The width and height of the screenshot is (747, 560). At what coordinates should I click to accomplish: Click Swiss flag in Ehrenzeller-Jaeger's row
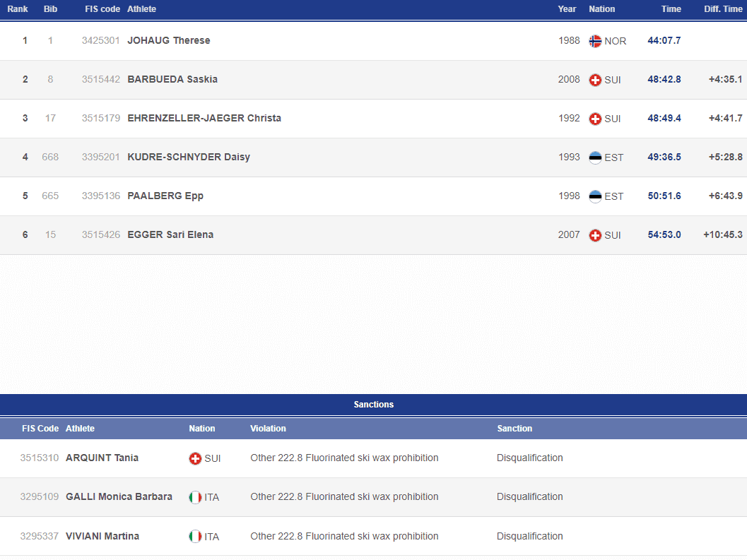(x=595, y=119)
